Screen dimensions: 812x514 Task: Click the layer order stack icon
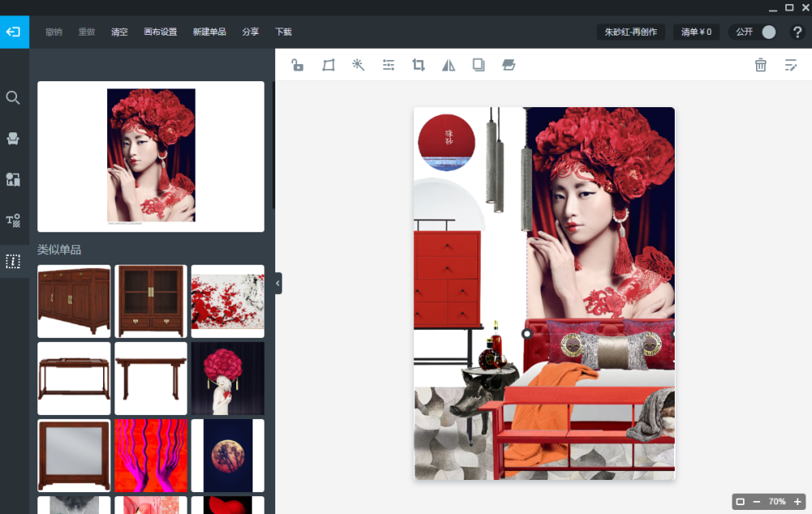(508, 65)
